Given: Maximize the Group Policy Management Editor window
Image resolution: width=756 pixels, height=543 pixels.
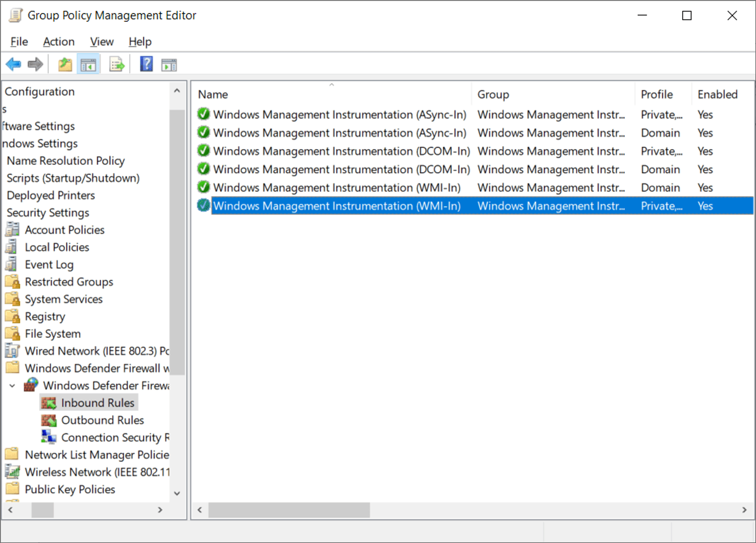Looking at the screenshot, I should click(x=687, y=15).
